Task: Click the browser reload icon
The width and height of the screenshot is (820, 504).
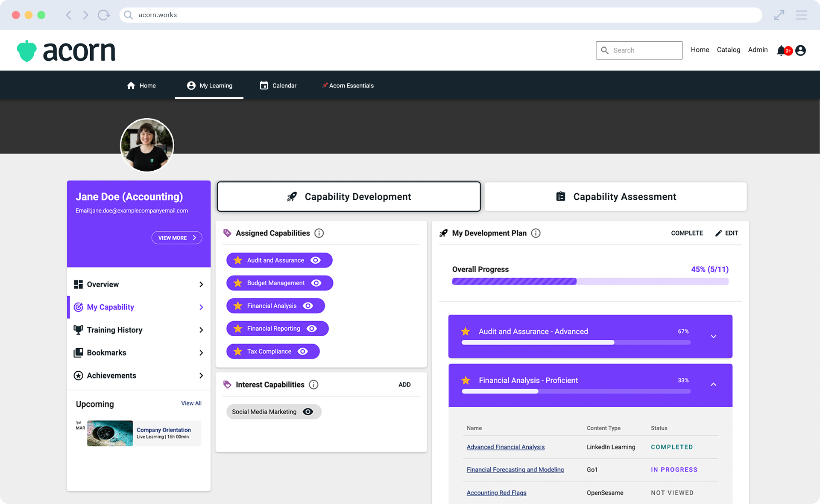Action: click(x=103, y=15)
